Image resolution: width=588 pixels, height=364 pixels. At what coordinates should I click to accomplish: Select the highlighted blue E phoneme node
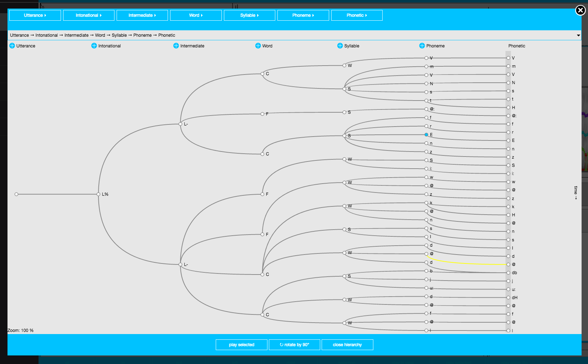coord(426,135)
